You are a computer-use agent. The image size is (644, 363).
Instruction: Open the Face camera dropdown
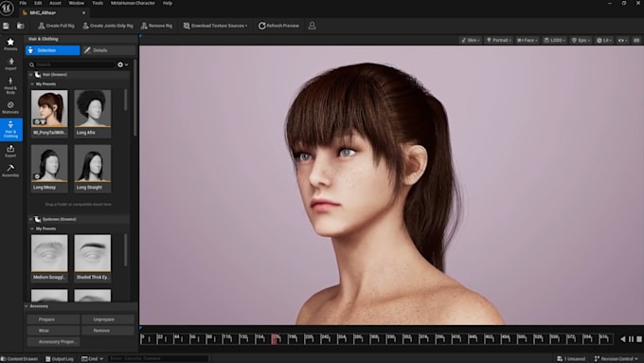(528, 41)
